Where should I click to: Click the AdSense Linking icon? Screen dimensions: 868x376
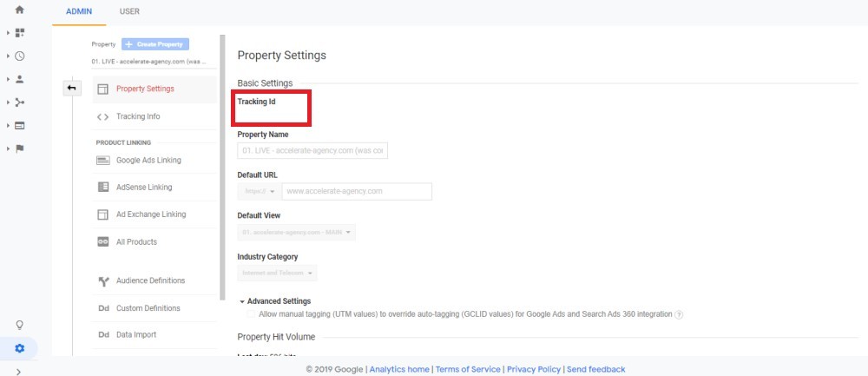[103, 188]
